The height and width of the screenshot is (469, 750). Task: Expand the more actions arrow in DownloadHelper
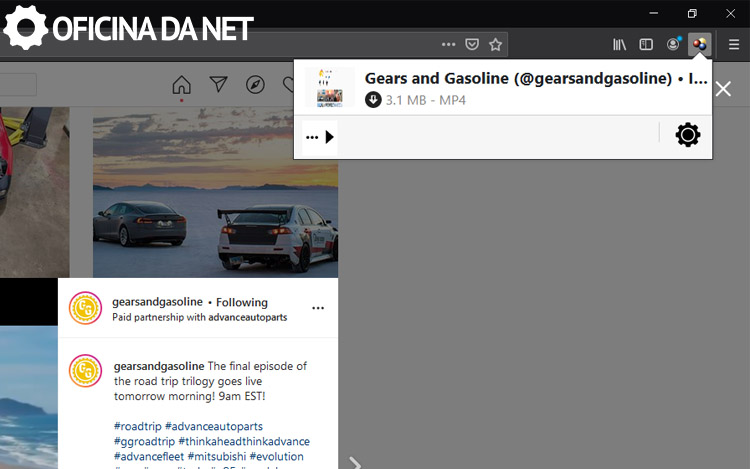point(321,137)
